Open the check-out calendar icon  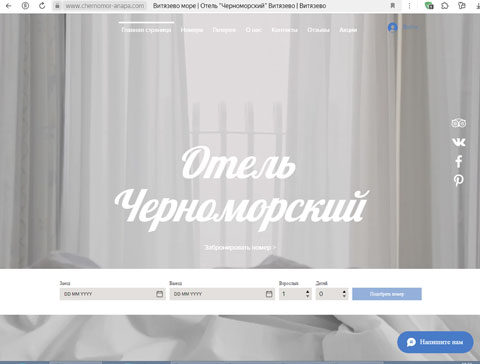coord(269,294)
